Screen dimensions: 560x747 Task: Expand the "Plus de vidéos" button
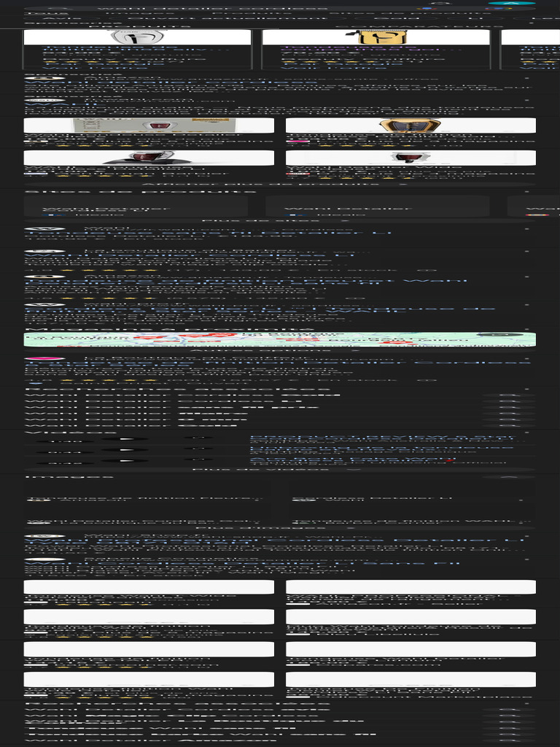tap(280, 469)
